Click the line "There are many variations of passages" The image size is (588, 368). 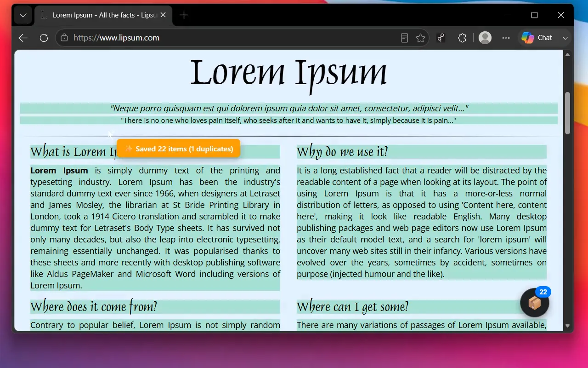pyautogui.click(x=422, y=325)
